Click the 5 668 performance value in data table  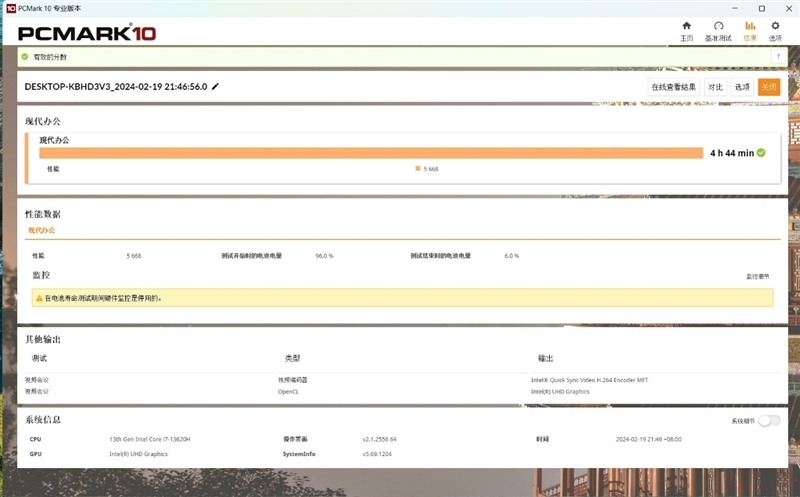coord(134,256)
